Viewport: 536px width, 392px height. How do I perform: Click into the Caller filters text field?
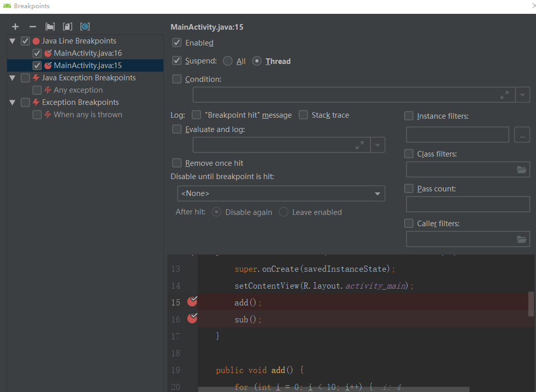point(468,239)
